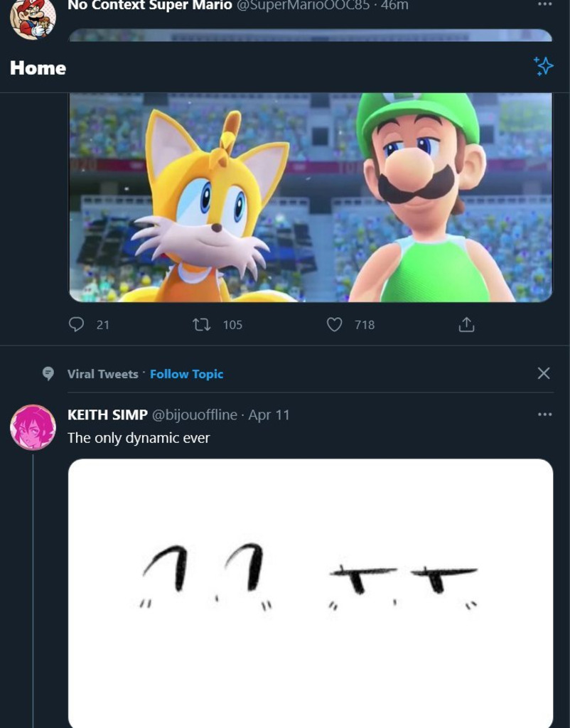Tap the Home header title
This screenshot has height=728, width=570.
[38, 68]
